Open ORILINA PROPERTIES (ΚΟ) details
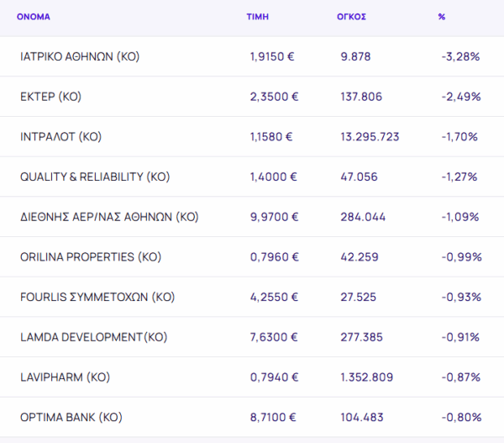This screenshot has width=504, height=443. click(x=90, y=256)
